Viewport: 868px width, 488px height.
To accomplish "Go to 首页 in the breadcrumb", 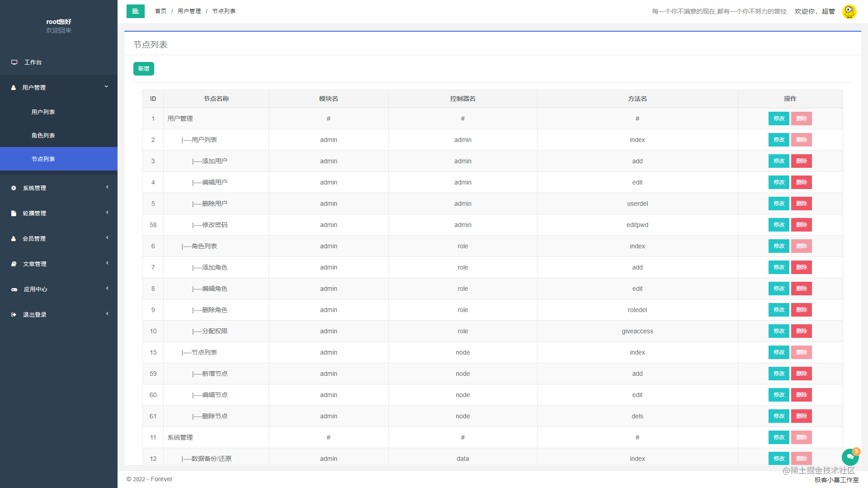I will (x=160, y=11).
